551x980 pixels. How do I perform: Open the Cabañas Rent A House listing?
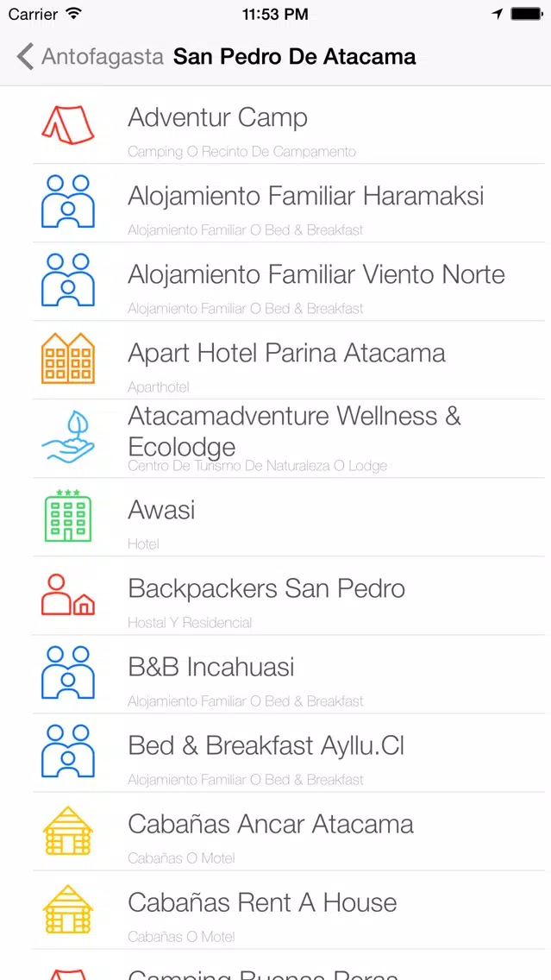[262, 902]
